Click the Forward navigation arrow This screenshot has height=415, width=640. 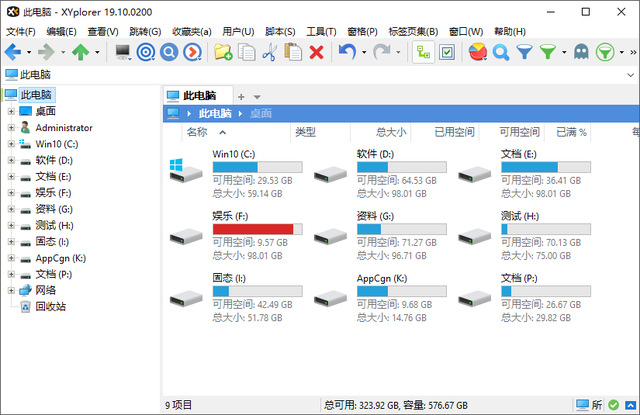coord(46,52)
